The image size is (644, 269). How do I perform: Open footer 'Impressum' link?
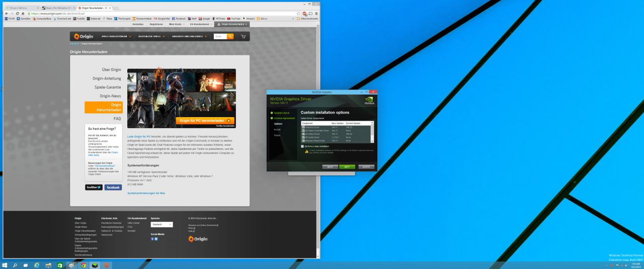click(107, 235)
